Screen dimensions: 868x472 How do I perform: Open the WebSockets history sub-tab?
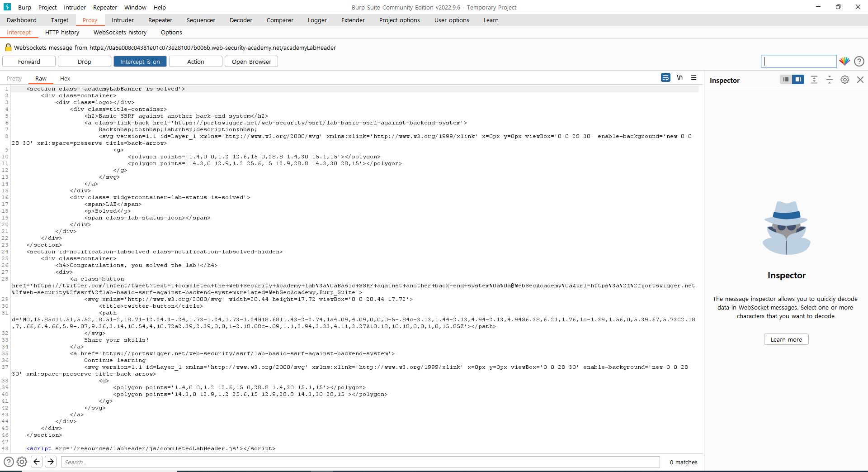[x=120, y=32]
